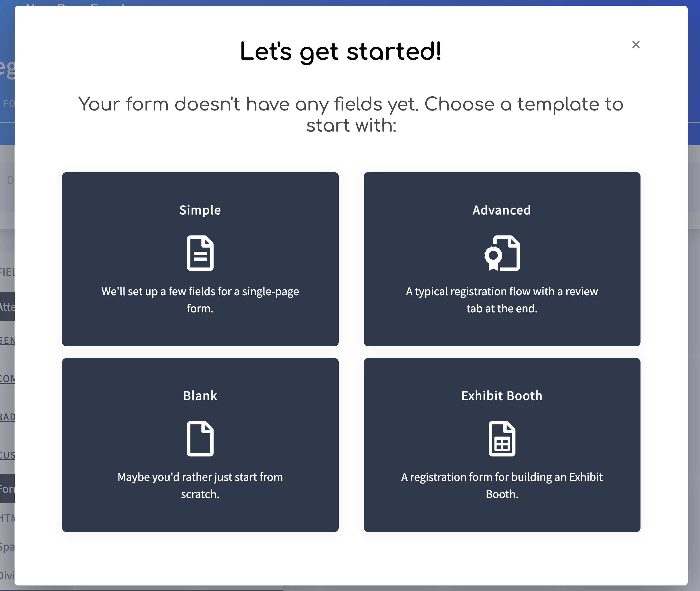Click the single-page form description text
Viewport: 700px width, 591px height.
[x=200, y=300]
